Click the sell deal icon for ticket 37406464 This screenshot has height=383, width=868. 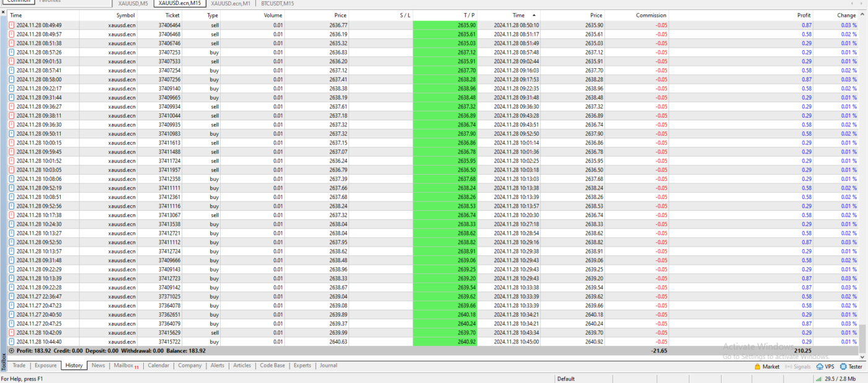coord(11,25)
